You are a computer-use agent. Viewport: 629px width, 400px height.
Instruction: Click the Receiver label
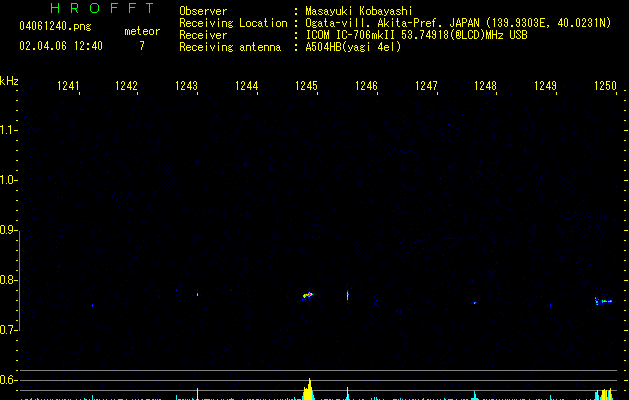point(203,35)
